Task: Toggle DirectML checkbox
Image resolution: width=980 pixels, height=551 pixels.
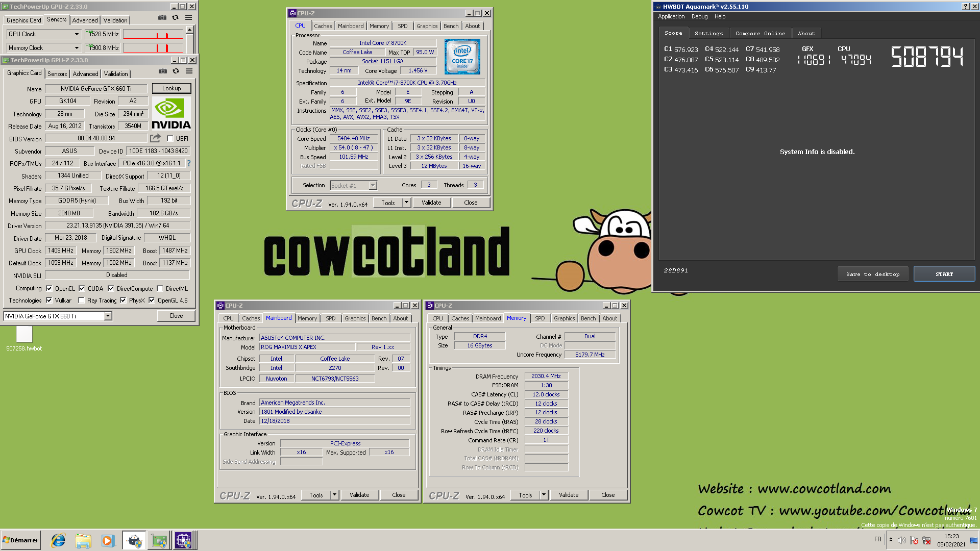Action: 160,288
